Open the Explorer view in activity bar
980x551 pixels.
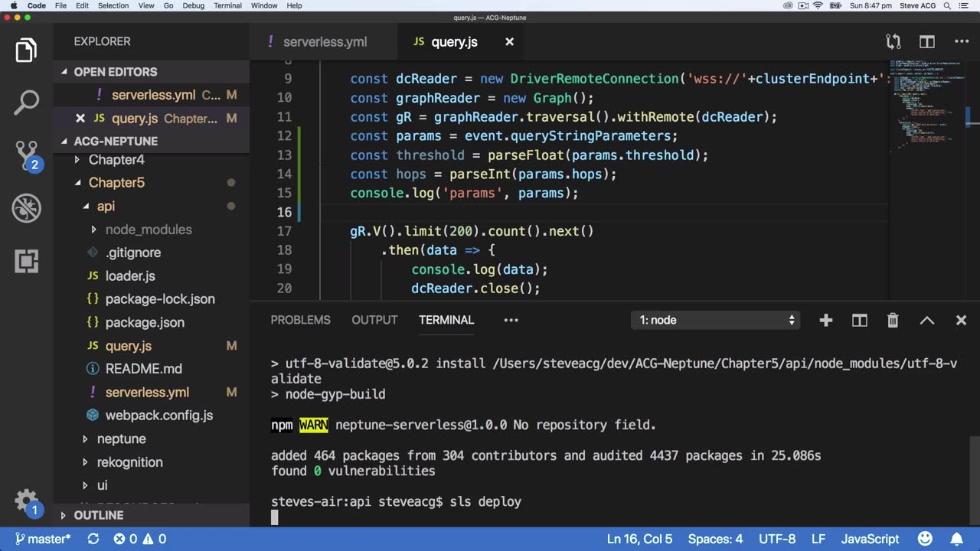[x=26, y=51]
